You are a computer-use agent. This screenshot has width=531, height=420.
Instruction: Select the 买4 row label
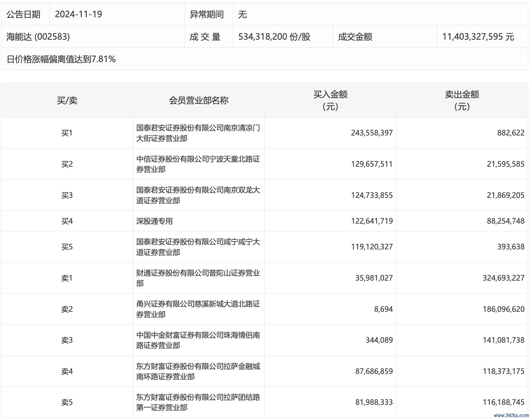67,221
